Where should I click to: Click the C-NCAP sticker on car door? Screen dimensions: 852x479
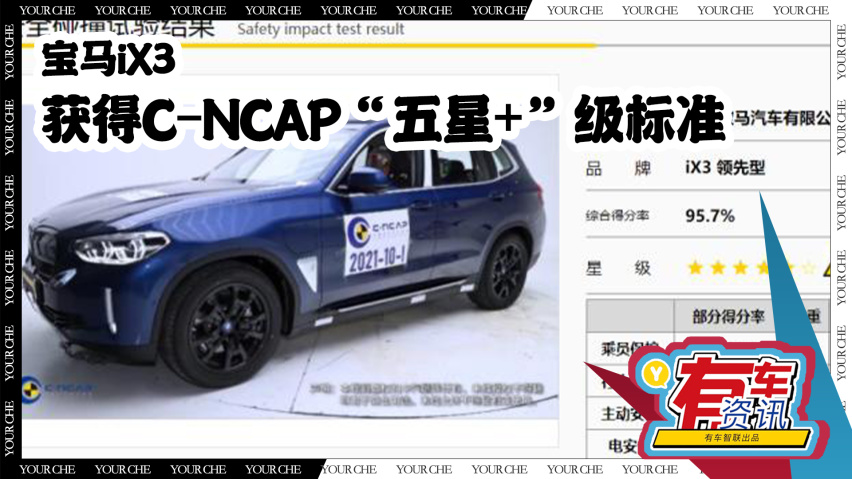377,241
